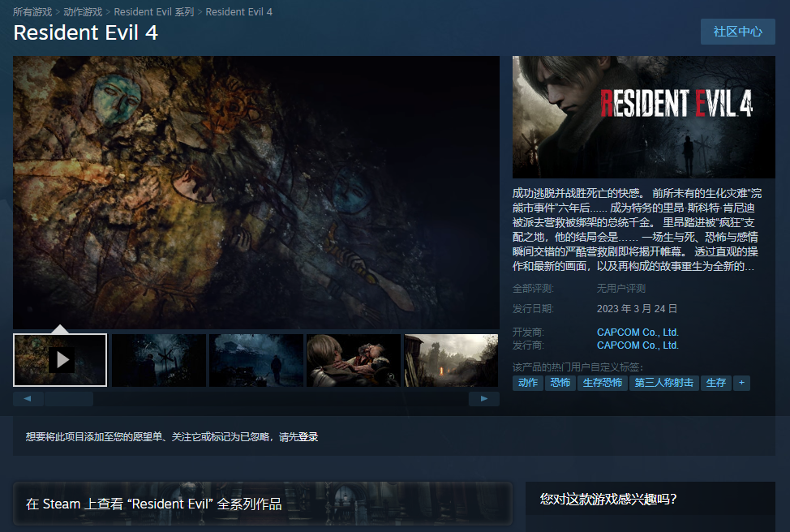Click the 第三人称射击 tag
790x532 pixels.
click(663, 383)
